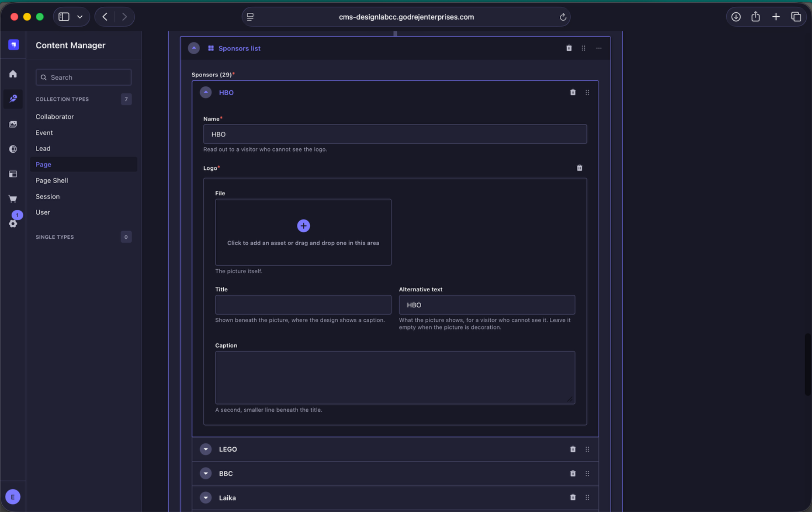Click inside the Caption text area
This screenshot has width=812, height=512.
(395, 377)
